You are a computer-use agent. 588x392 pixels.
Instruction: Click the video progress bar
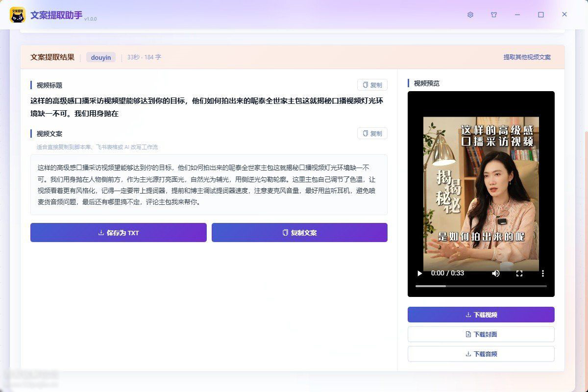(481, 286)
